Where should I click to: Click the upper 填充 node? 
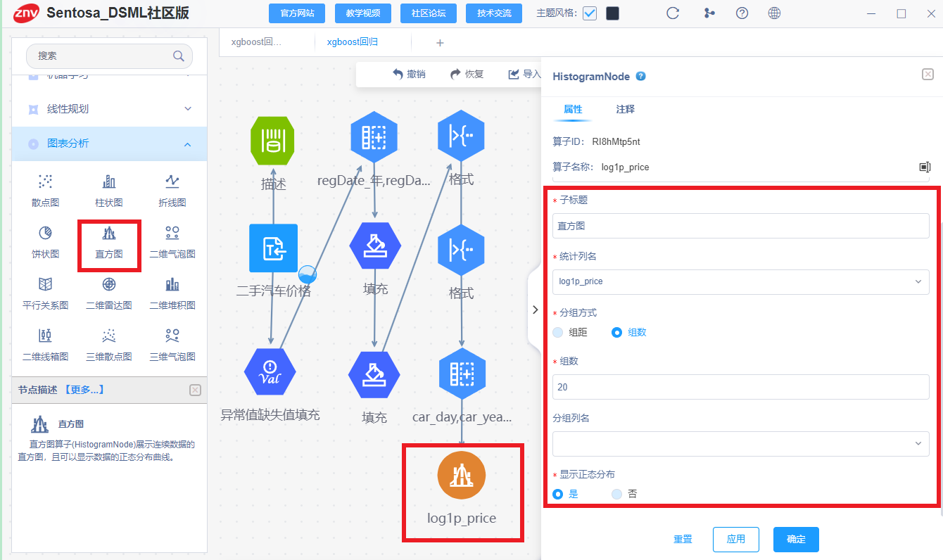[x=375, y=246]
